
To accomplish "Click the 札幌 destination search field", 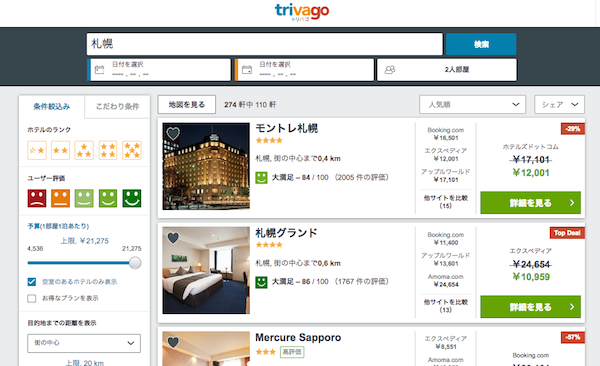I will pos(264,44).
